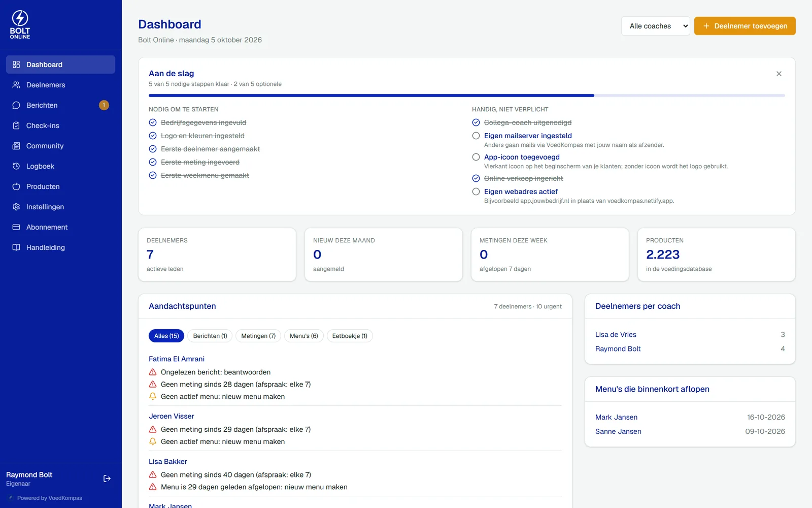Toggle the App-icoon toegevoegd circle

click(476, 157)
